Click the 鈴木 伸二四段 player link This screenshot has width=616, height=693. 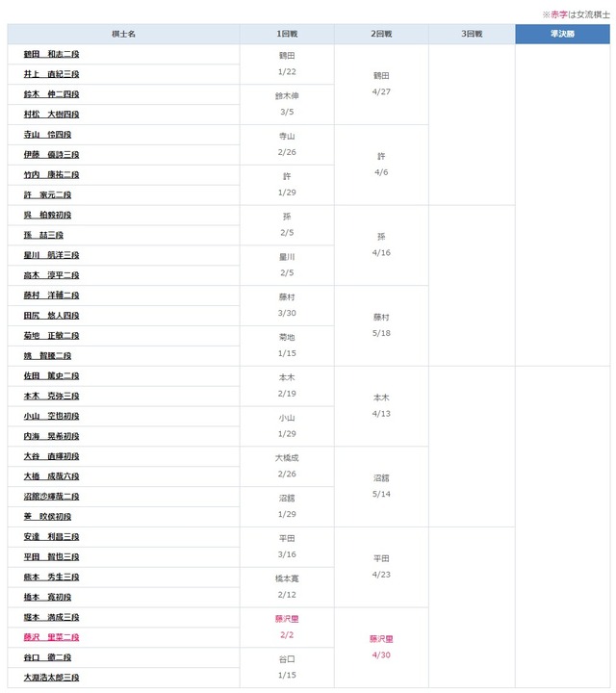click(51, 94)
